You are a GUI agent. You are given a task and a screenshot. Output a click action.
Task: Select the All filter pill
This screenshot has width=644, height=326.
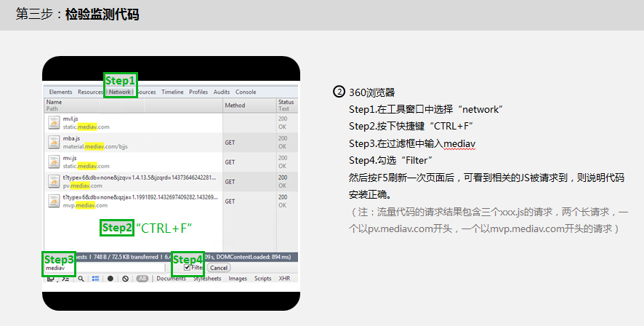pyautogui.click(x=142, y=279)
